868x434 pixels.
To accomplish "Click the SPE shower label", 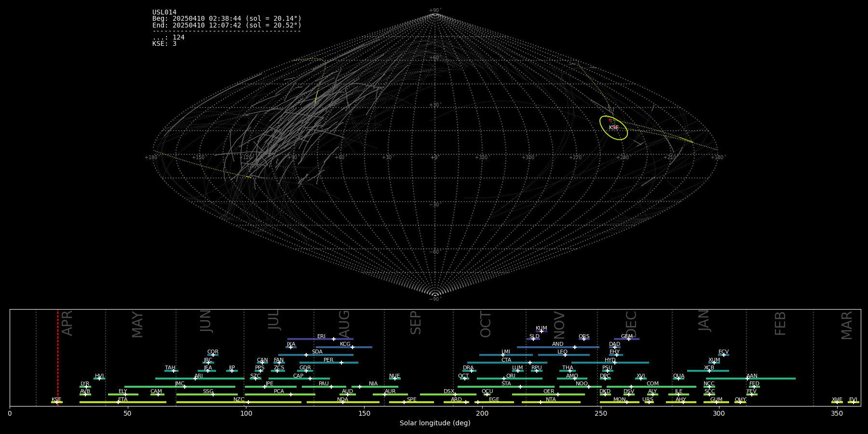I will [x=411, y=400].
